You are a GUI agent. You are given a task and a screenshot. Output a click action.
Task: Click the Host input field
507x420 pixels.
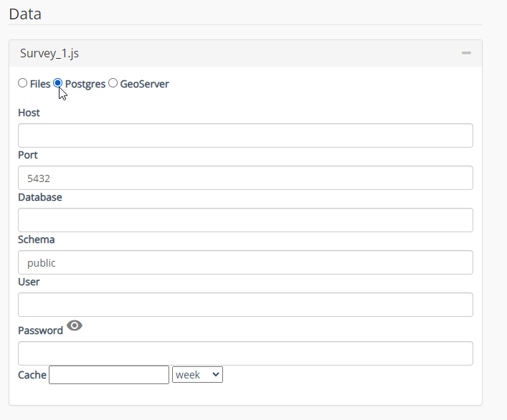[245, 135]
